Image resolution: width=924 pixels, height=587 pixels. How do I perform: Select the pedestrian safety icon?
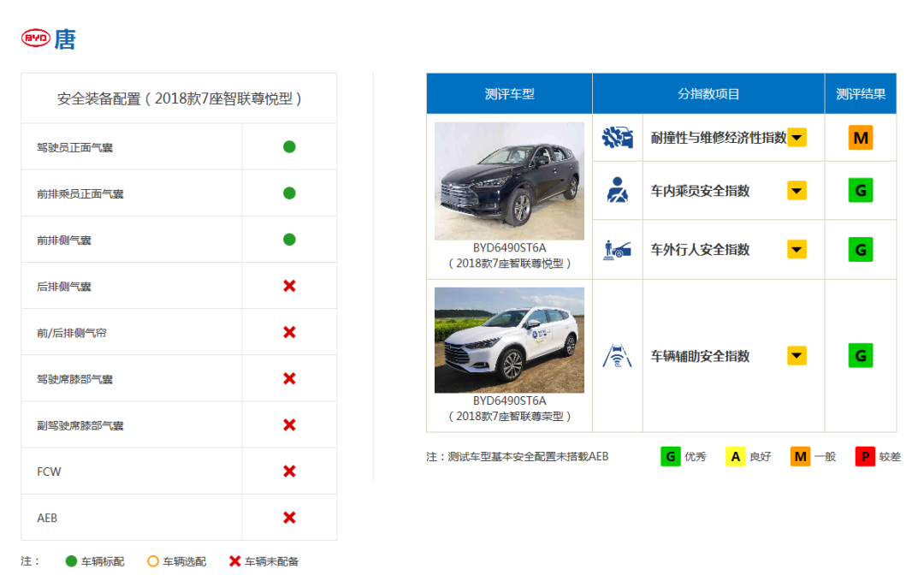tap(617, 249)
